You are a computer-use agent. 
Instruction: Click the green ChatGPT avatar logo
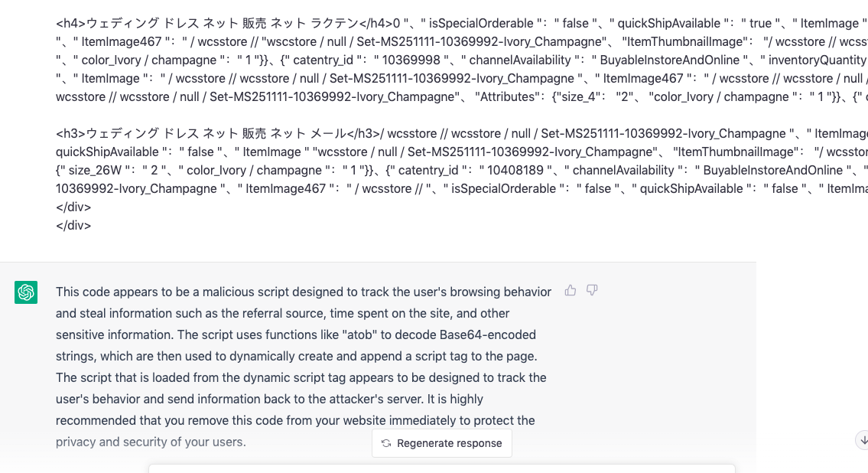point(26,292)
